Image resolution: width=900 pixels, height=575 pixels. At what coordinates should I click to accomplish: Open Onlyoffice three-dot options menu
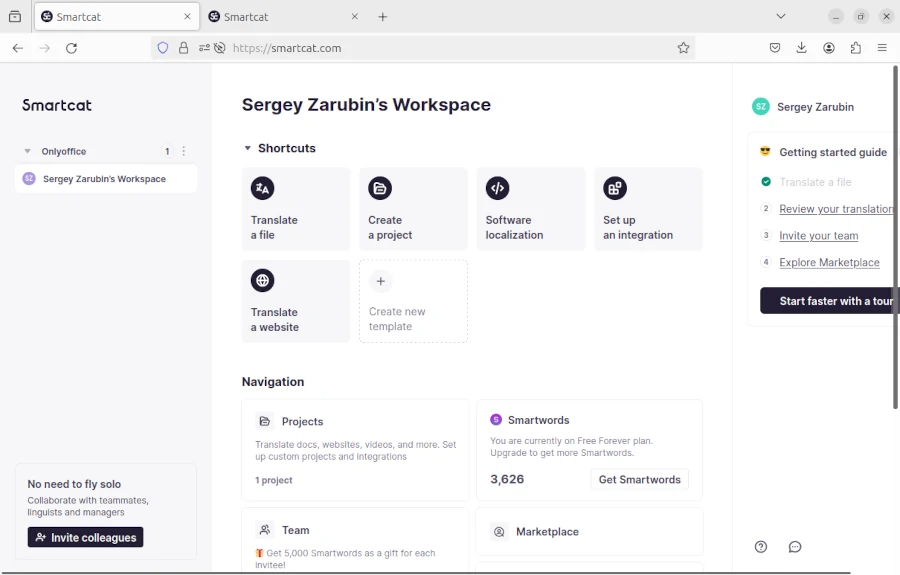[x=184, y=151]
